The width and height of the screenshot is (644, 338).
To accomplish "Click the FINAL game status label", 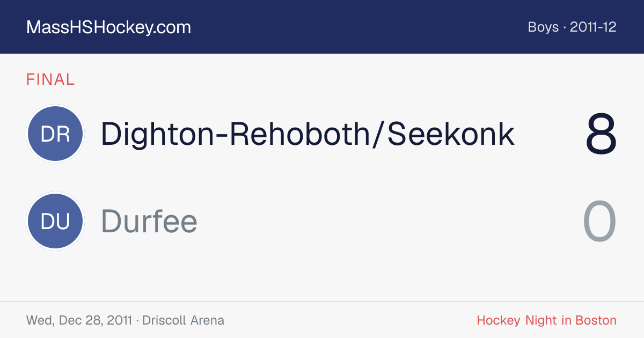I will click(x=50, y=79).
